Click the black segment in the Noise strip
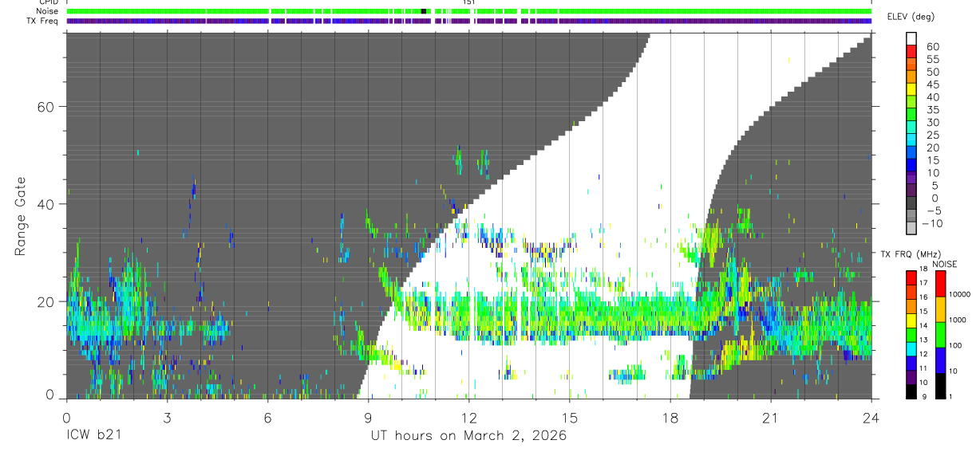This screenshot has width=980, height=452. [424, 12]
